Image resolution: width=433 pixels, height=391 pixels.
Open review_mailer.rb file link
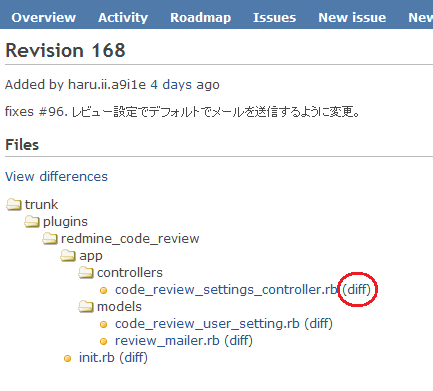tap(167, 341)
